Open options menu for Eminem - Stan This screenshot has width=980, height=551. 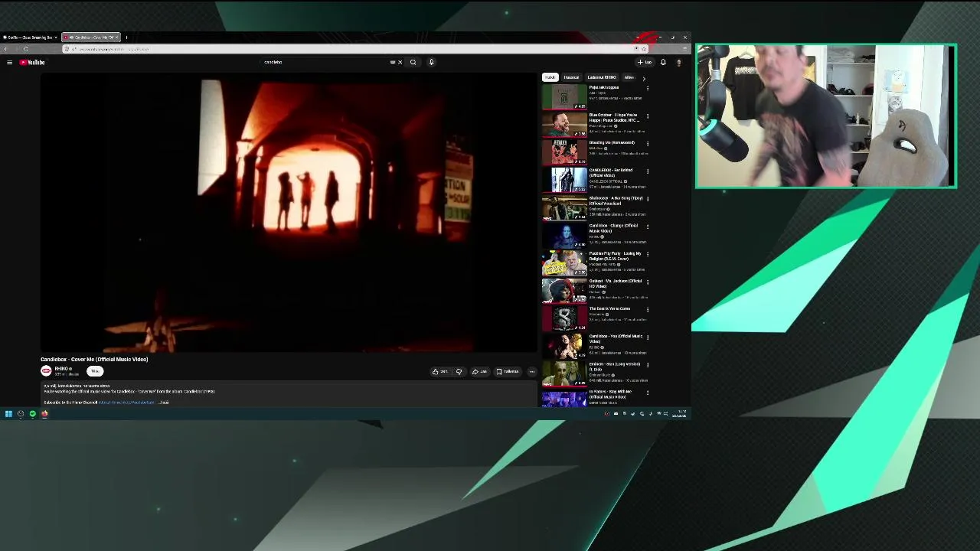pos(648,365)
